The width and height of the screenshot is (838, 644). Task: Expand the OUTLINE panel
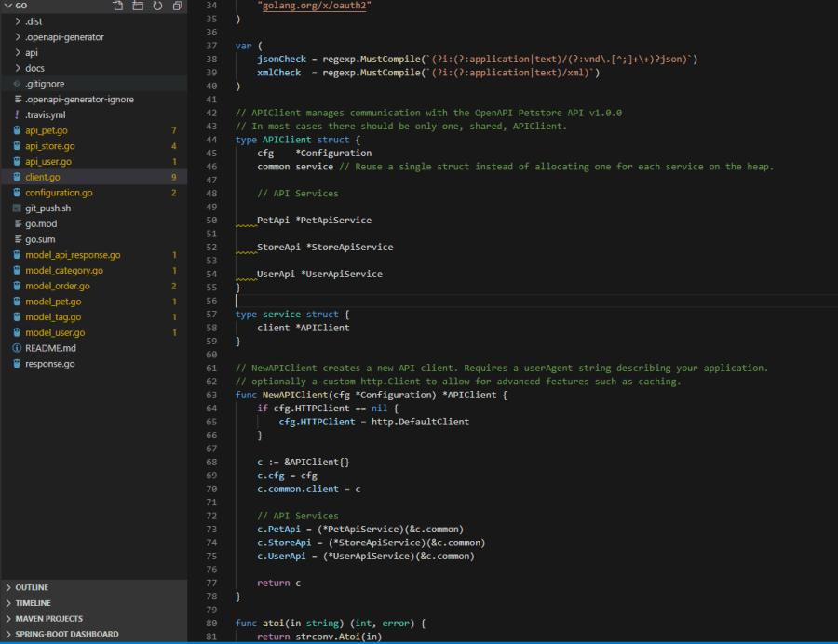(x=32, y=587)
